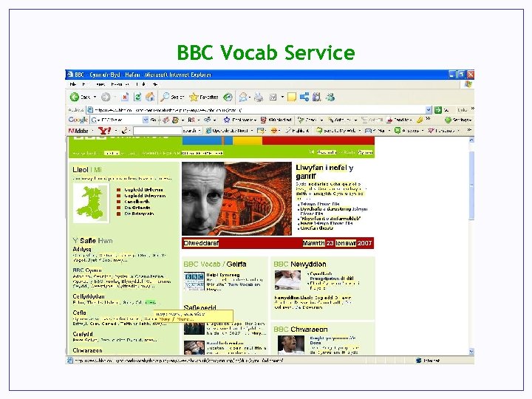Expand the Yahoo toolbar overflow chevron
The width and height of the screenshot is (532, 399).
[469, 129]
